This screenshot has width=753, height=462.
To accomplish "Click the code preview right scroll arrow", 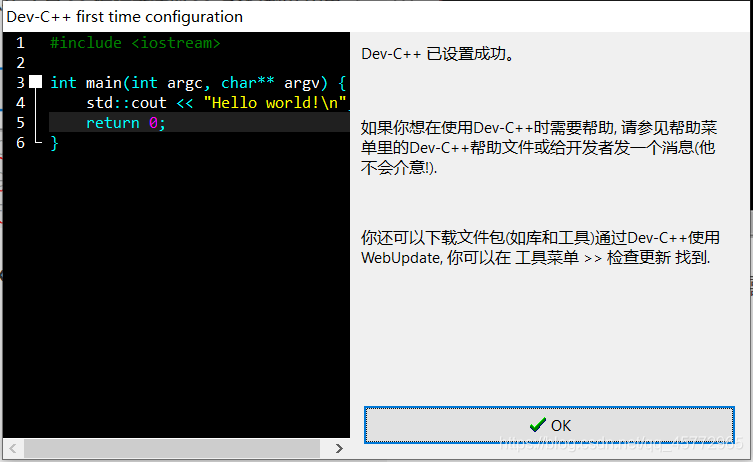I will (340, 449).
